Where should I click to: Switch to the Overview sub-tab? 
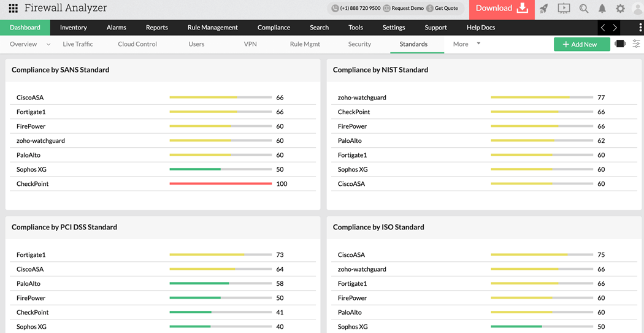pos(23,44)
